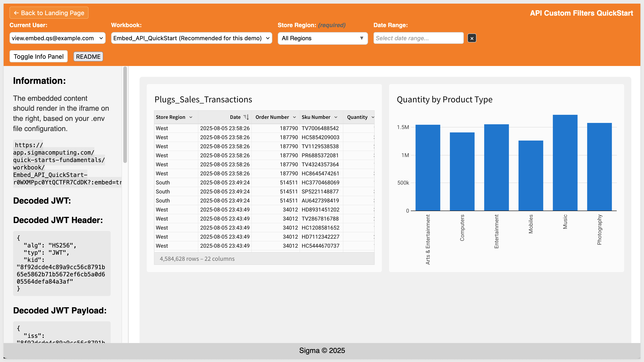644x362 pixels.
Task: Click the Select date range input field
Action: (418, 38)
